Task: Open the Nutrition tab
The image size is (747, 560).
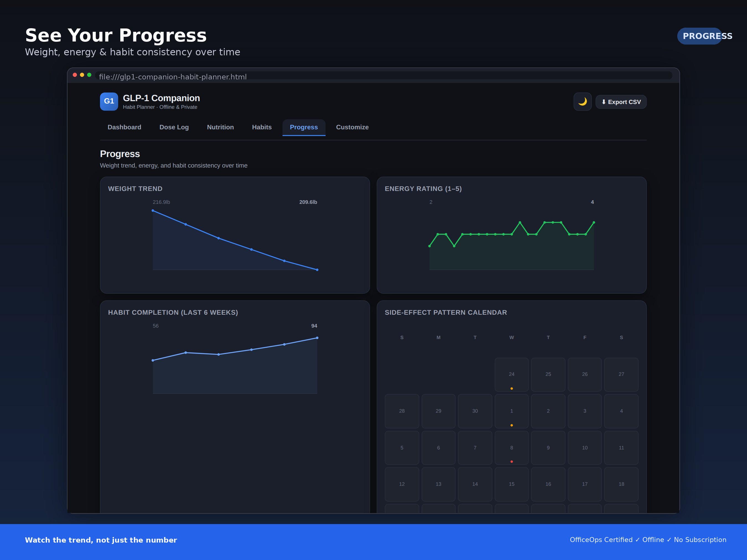Action: coord(220,127)
